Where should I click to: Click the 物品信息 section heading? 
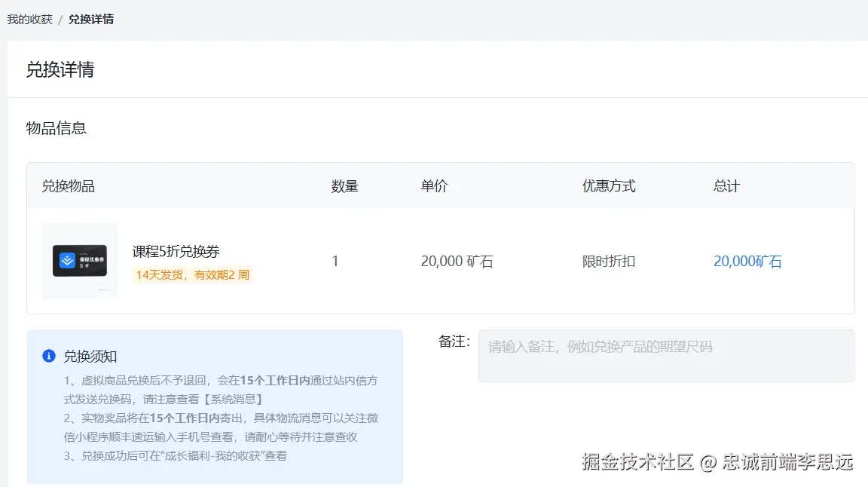pos(56,128)
